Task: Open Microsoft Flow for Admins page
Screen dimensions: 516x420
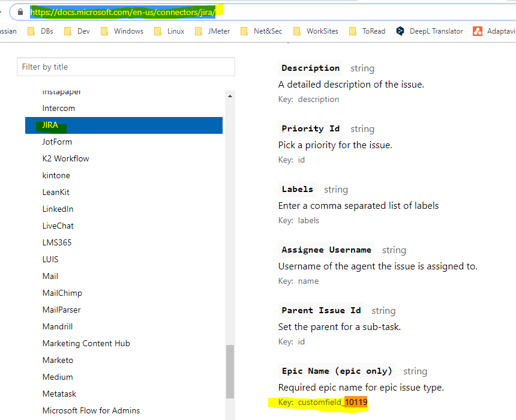Action: (x=91, y=410)
